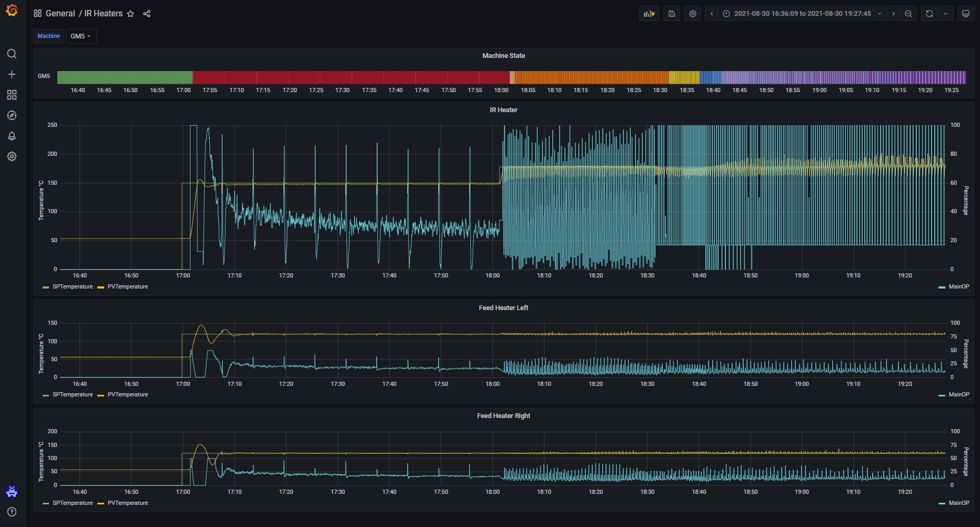980x527 pixels.
Task: Select the Explore compass icon
Action: pos(12,115)
